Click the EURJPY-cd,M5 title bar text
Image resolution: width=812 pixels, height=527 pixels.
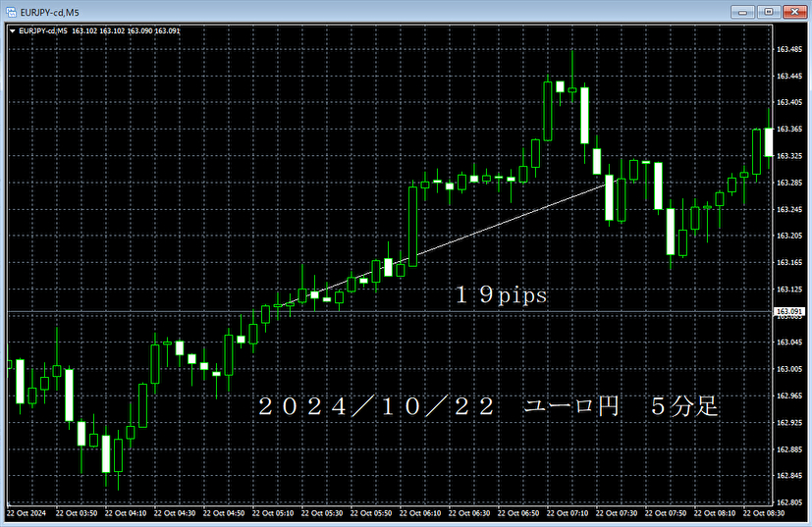50,13
